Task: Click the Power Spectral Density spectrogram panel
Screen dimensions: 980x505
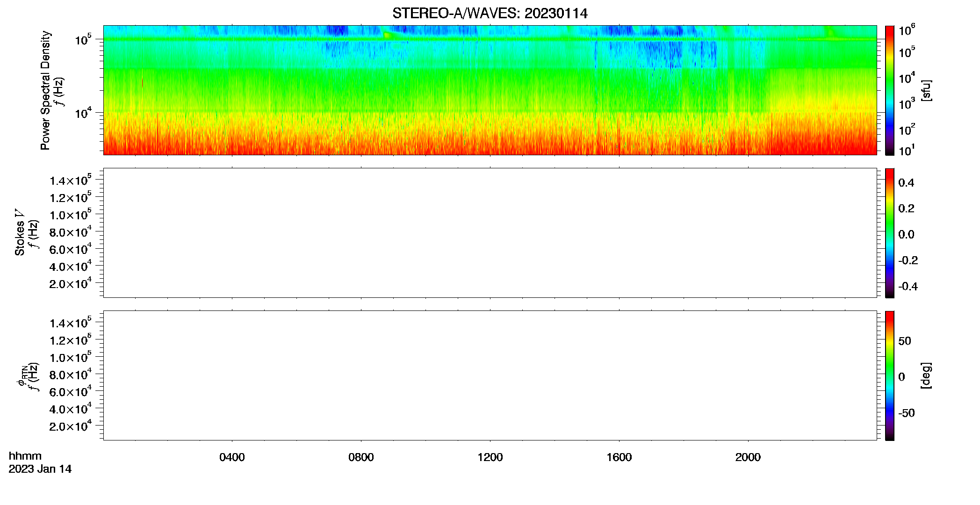Action: 490,90
